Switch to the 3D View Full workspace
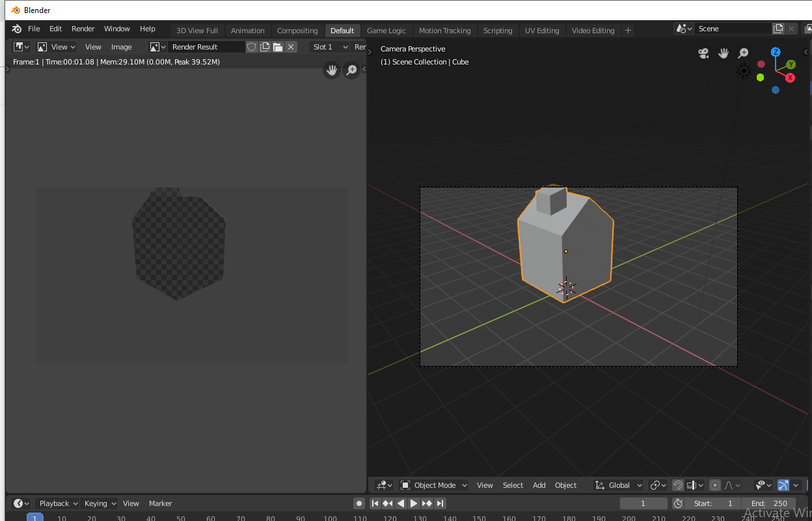The image size is (812, 521). (197, 31)
